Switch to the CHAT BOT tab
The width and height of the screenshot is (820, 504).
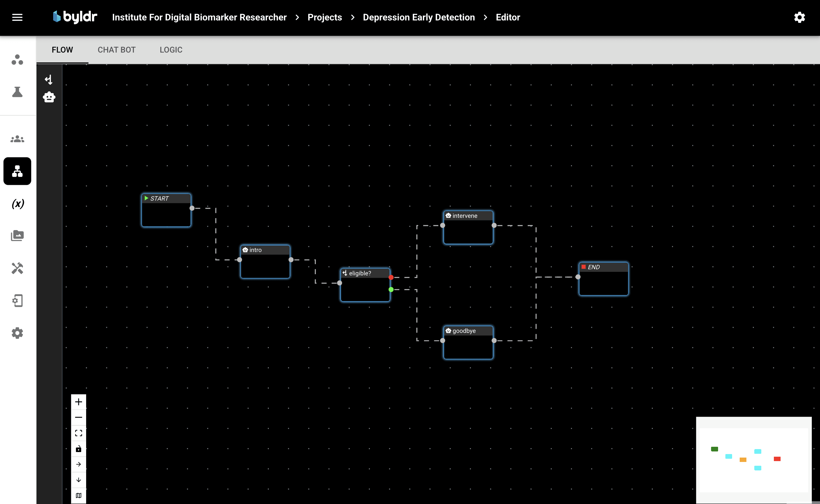pyautogui.click(x=117, y=50)
